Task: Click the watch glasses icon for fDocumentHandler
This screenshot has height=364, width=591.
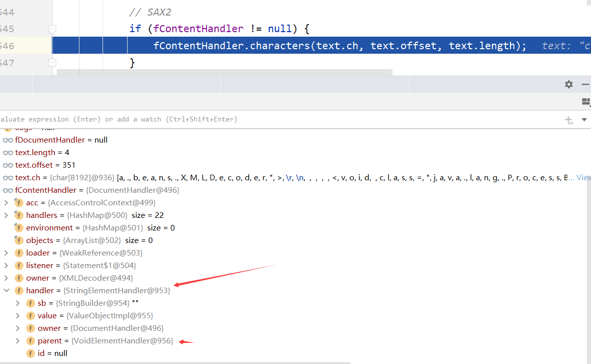Action: point(8,140)
